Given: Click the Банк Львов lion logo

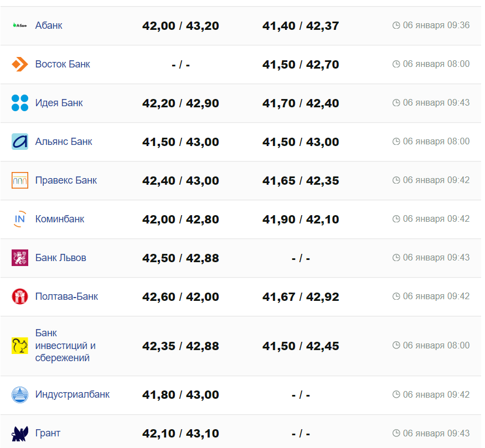Looking at the screenshot, I should 20,258.
